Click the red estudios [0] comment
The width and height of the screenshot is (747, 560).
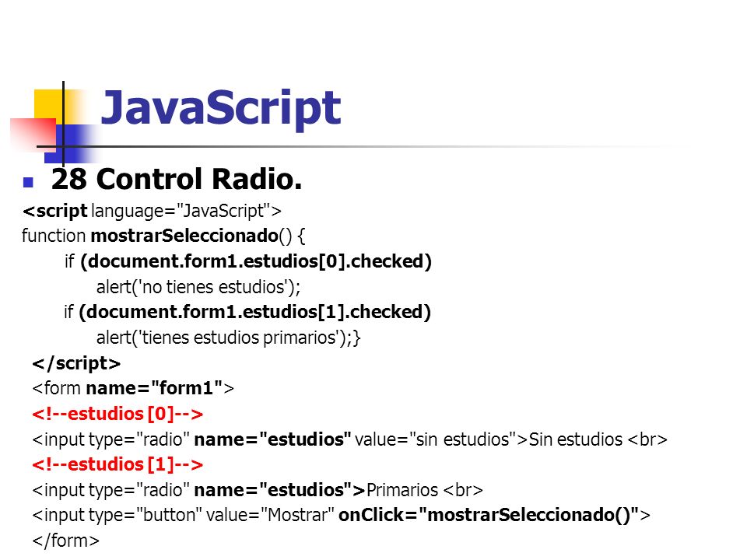(117, 414)
